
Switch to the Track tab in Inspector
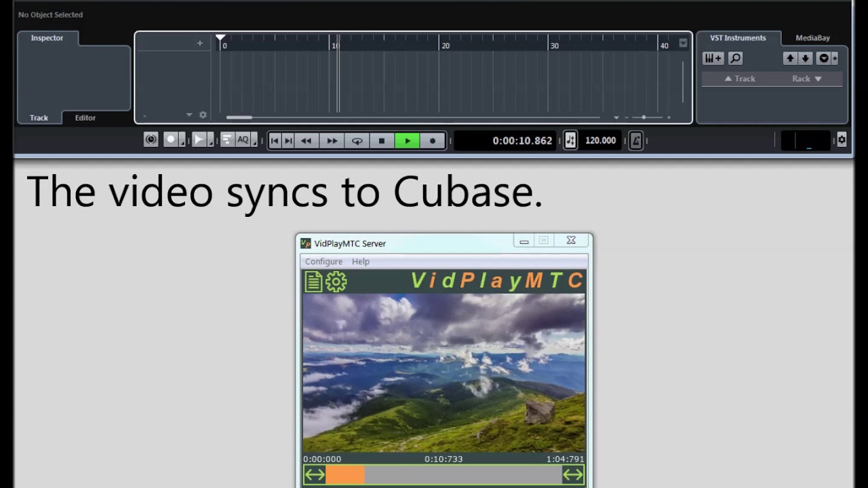coord(39,118)
